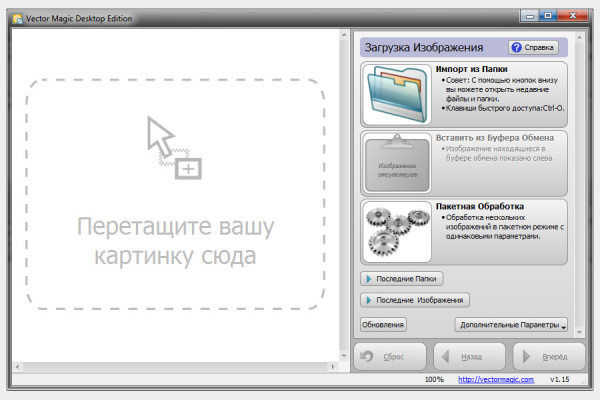This screenshot has height=400, width=600.
Task: Click the Обновления button
Action: point(383,325)
